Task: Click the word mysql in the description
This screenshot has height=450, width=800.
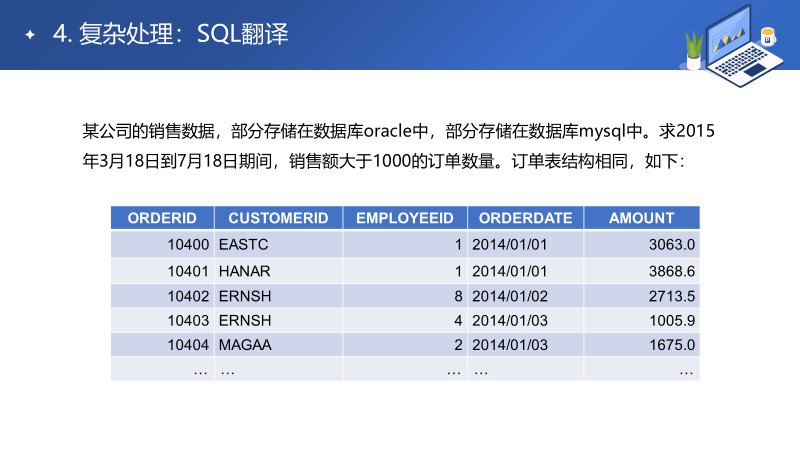Action: (603, 132)
